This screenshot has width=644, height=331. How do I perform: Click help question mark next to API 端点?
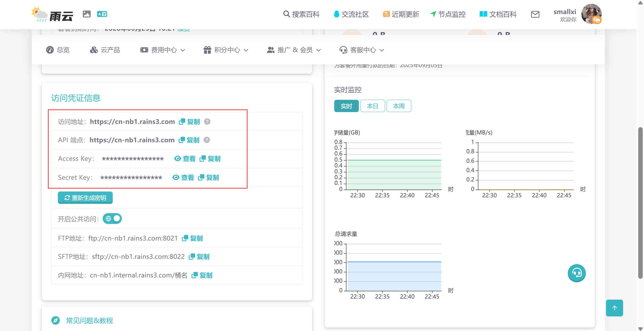point(207,140)
